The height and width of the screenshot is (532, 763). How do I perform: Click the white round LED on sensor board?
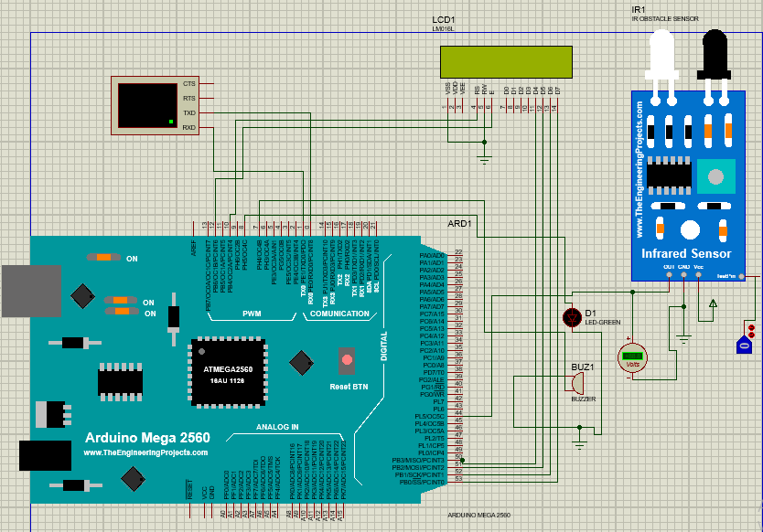(690, 230)
